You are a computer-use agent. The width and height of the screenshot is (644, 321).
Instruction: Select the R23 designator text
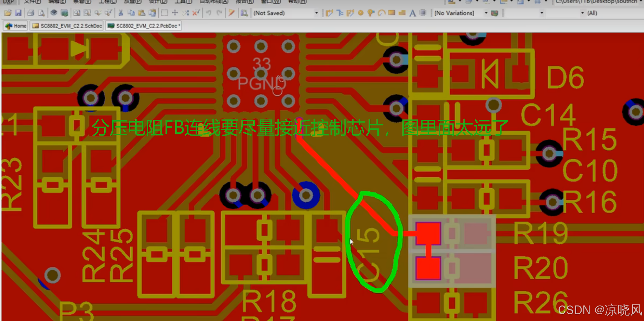coord(11,184)
